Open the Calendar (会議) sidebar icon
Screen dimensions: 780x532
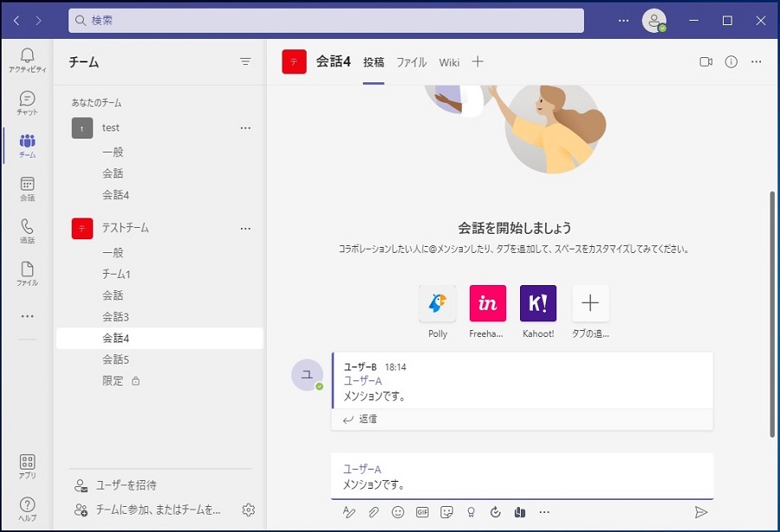[x=27, y=188]
